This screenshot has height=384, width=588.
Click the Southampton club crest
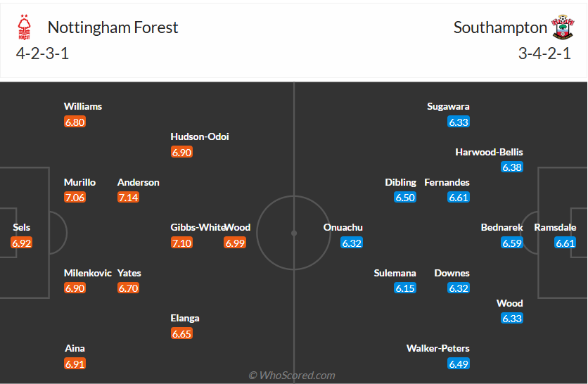561,27
